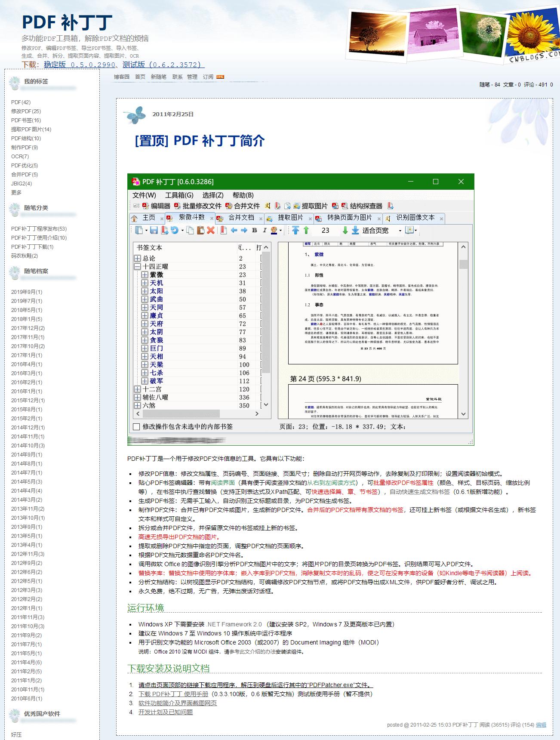Click the 结构探查器 toolbar button

(x=362, y=206)
